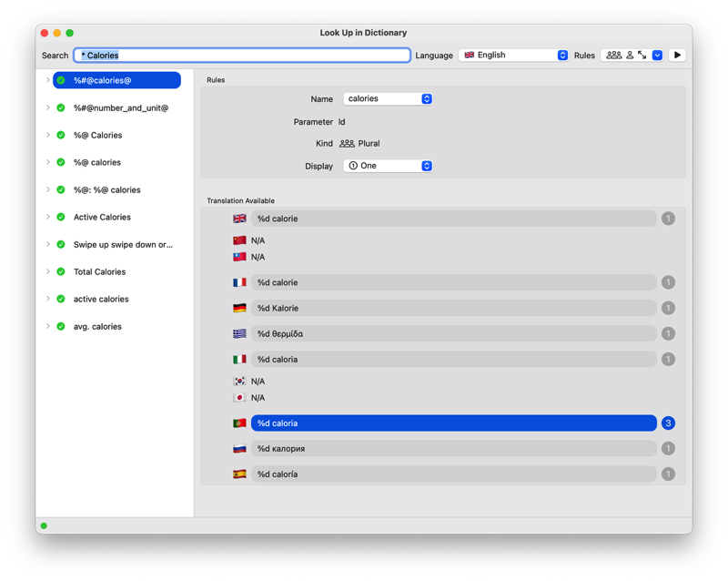The image size is (728, 581).
Task: Expand the '%#@number_and_unit@' entry
Action: point(48,108)
